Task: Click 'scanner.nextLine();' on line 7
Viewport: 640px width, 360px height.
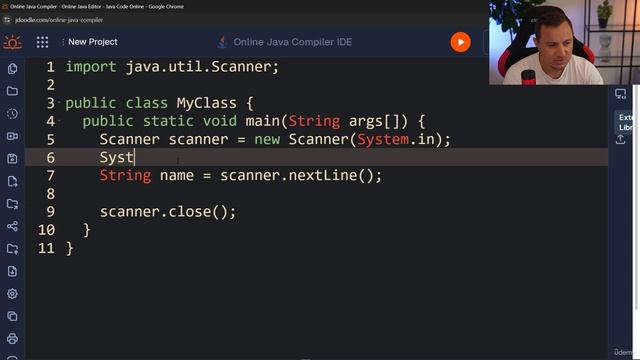Action: pos(301,175)
